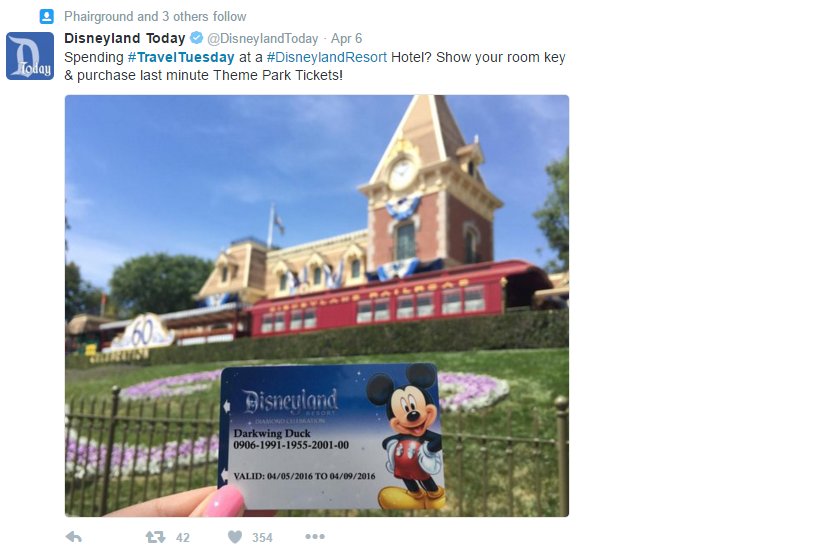
Task: Click the reply arrow icon
Action: [74, 537]
